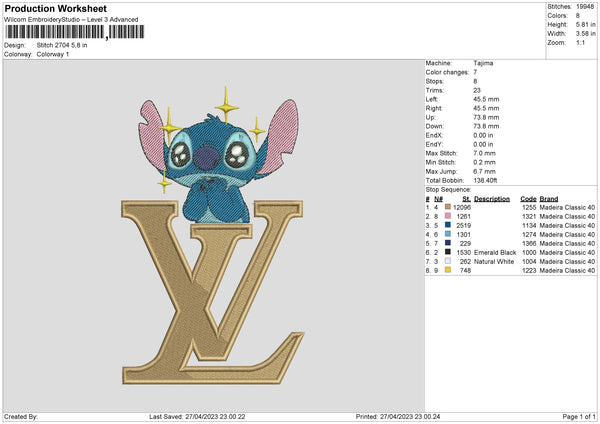600x424 pixels.
Task: Click the Total Bobbin value '138.40ft'
Action: point(485,180)
